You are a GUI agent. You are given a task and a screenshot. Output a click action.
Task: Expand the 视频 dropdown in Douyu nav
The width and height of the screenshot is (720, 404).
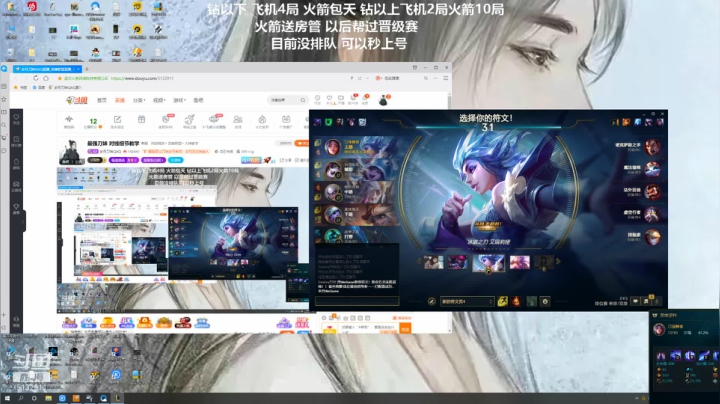point(158,100)
